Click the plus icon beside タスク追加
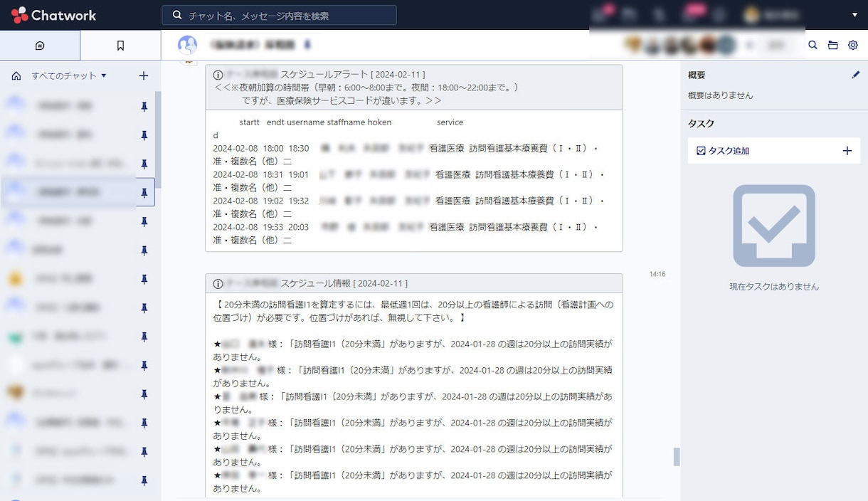868x501 pixels. [x=847, y=151]
